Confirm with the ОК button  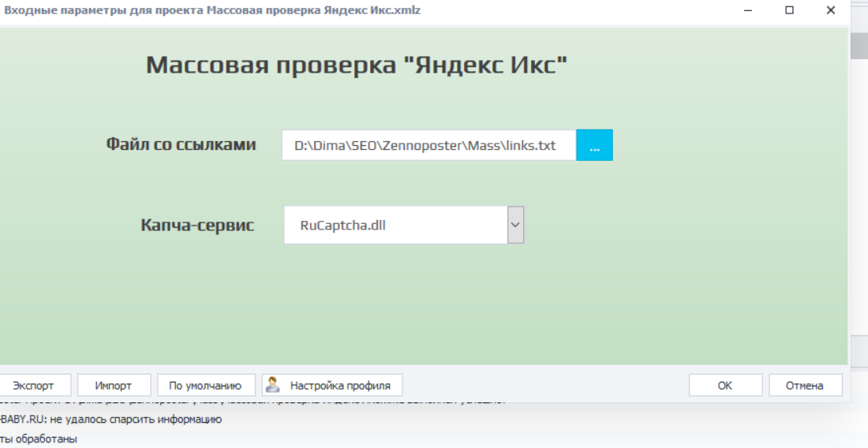pyautogui.click(x=725, y=386)
